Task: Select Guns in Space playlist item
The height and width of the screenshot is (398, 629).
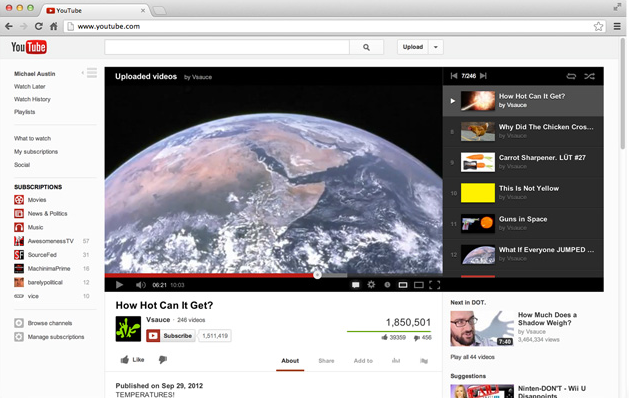Action: click(523, 223)
